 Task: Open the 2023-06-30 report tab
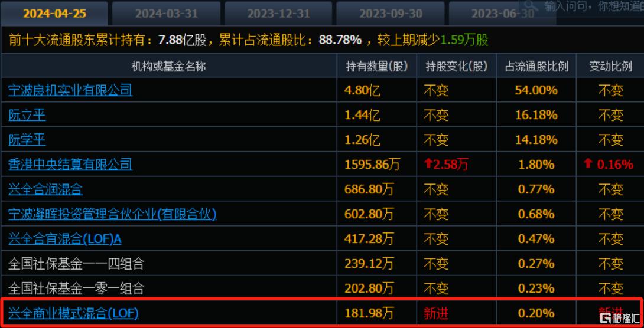click(503, 14)
